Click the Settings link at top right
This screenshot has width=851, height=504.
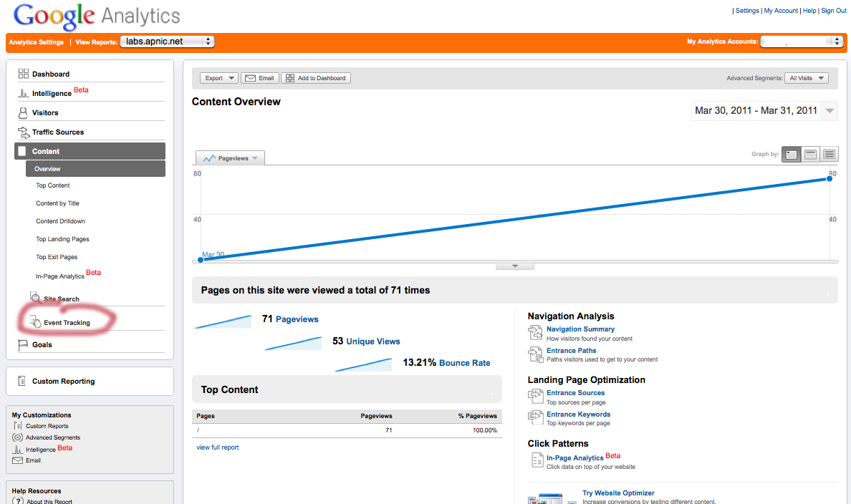coord(747,11)
